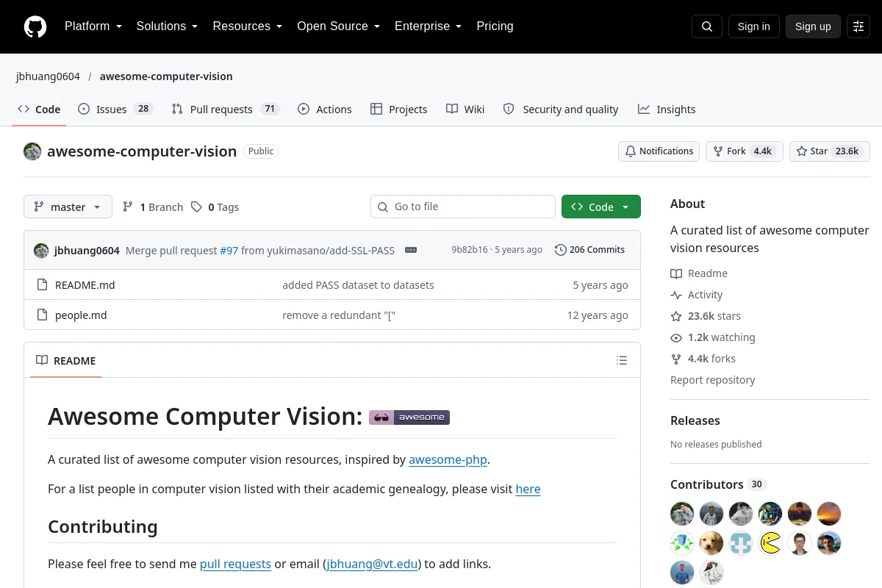Open awesome-computer-vision breadcrumb link
The height and width of the screenshot is (588, 882).
tap(166, 76)
